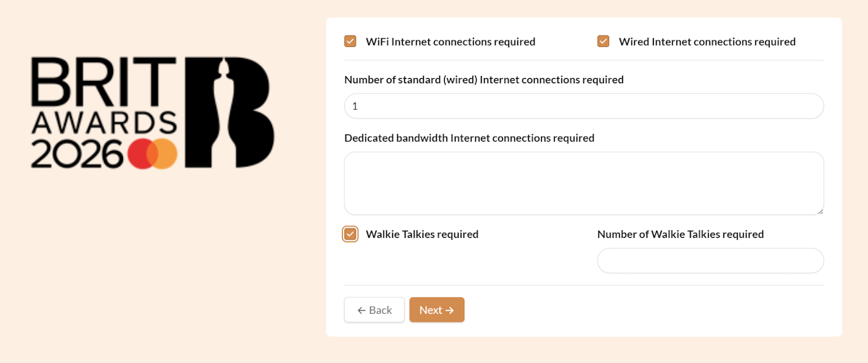
Task: Click the 'Wired Internet connections required' label text
Action: pyautogui.click(x=707, y=42)
